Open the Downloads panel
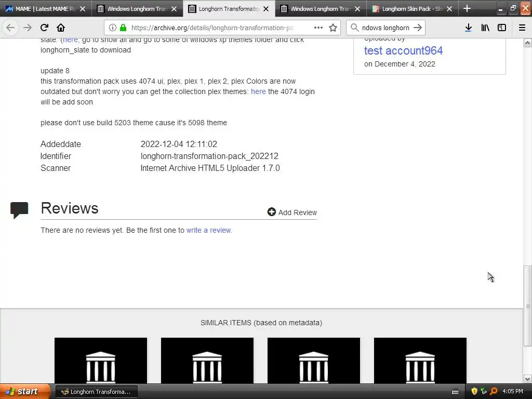The width and height of the screenshot is (532, 399). coord(468,28)
